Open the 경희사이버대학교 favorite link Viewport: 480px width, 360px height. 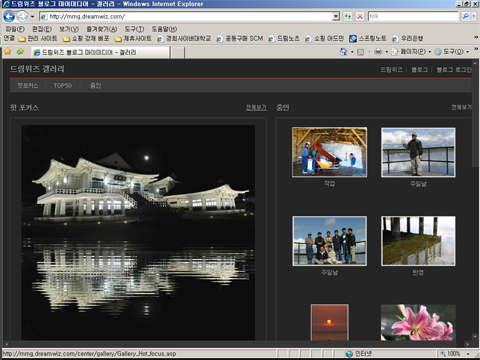tap(184, 39)
